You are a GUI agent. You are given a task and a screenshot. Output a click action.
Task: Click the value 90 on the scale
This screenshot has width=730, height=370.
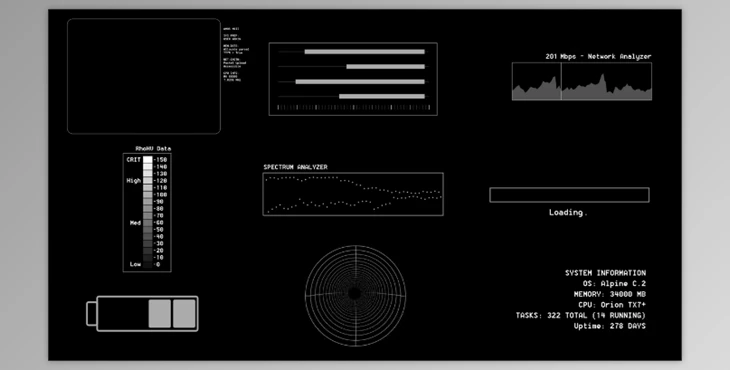pyautogui.click(x=159, y=202)
